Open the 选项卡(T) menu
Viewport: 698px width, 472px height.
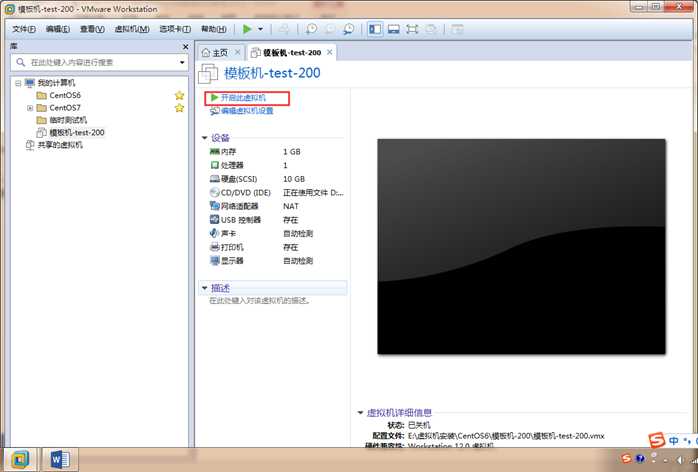click(x=175, y=29)
